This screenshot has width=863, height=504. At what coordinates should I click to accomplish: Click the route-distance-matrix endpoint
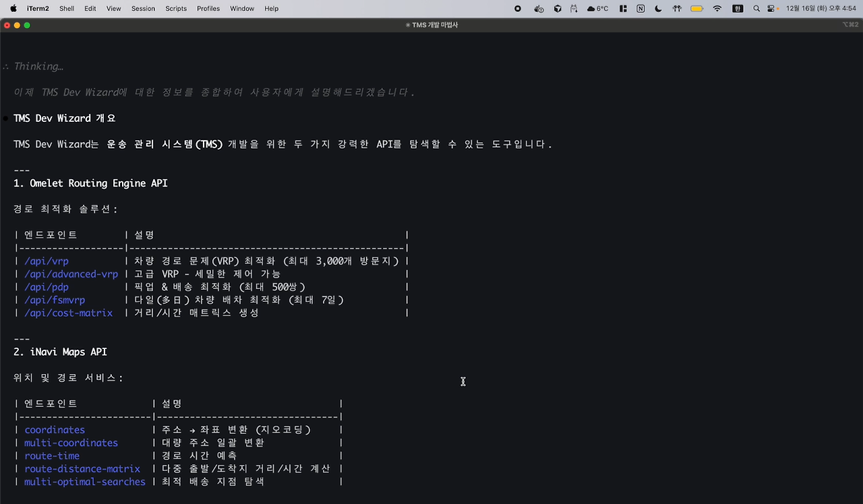coord(82,469)
